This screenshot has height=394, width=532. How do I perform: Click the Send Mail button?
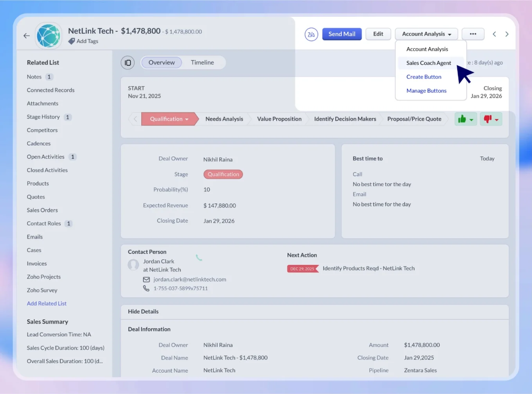coord(342,34)
